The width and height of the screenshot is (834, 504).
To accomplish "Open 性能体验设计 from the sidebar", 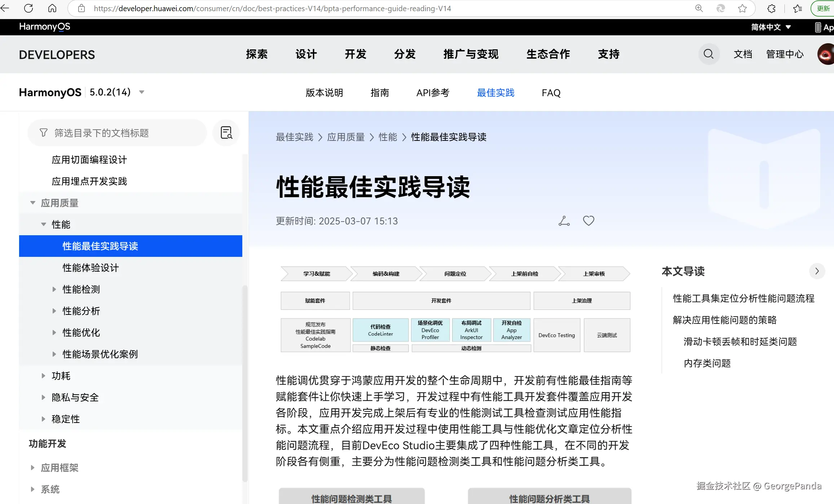I will pos(90,268).
